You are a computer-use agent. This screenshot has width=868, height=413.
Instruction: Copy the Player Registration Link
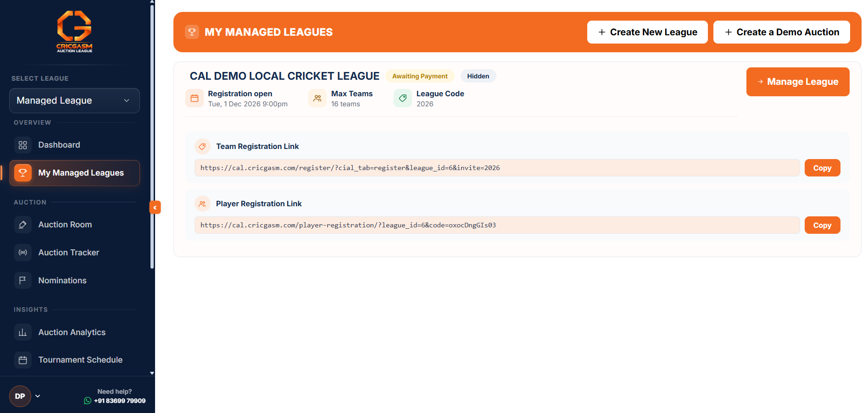823,225
